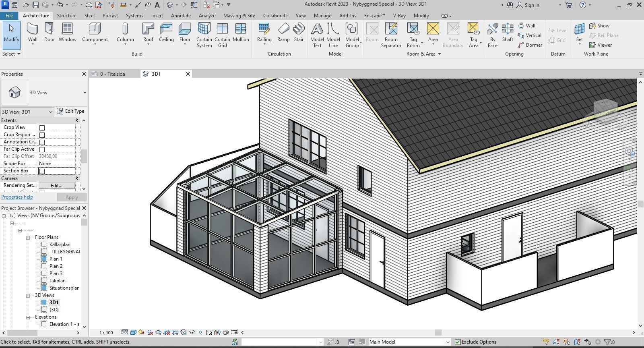Open the Main Model design options dropdown

pyautogui.click(x=447, y=342)
